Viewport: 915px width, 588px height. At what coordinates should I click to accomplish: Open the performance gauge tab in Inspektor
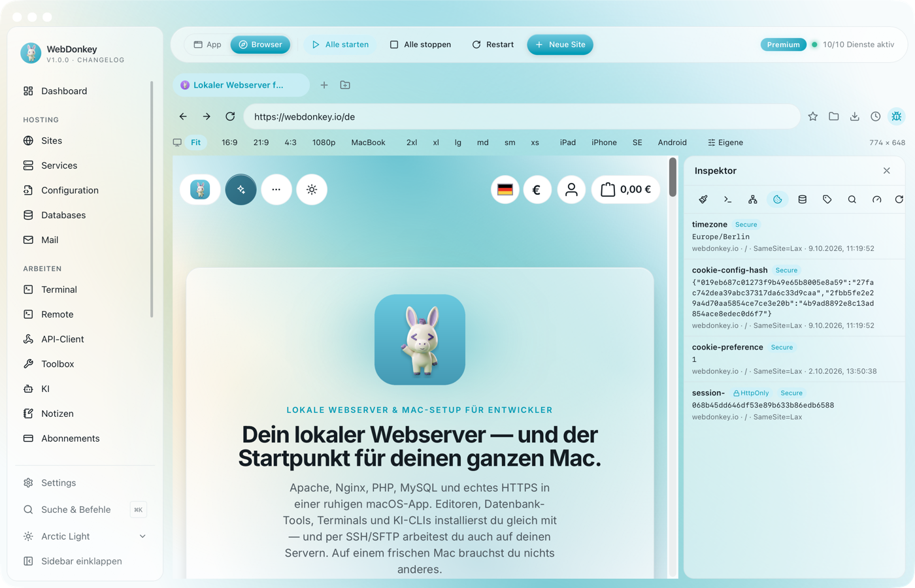pyautogui.click(x=876, y=199)
